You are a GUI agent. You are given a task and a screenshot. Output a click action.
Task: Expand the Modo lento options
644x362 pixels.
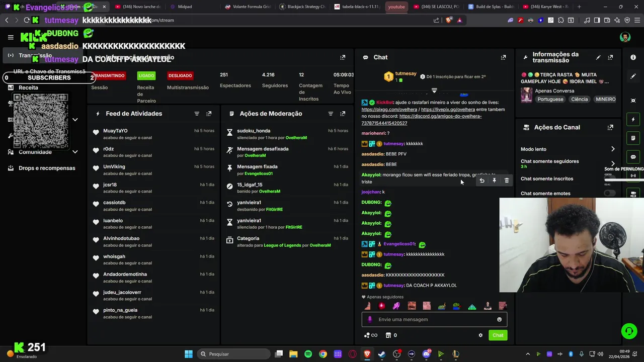(x=613, y=149)
